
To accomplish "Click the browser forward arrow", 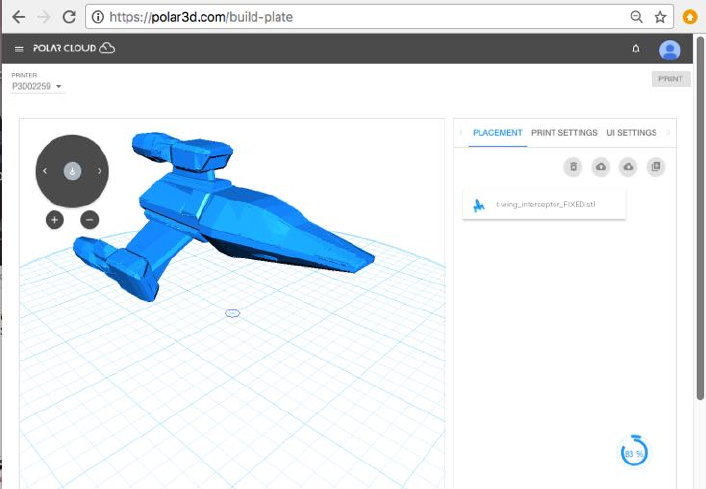I will click(x=44, y=17).
